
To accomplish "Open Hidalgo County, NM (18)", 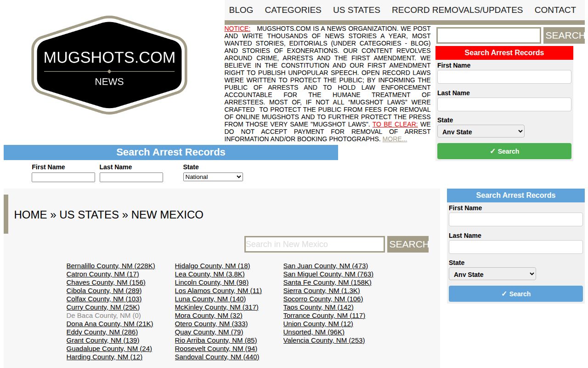I will tap(212, 266).
